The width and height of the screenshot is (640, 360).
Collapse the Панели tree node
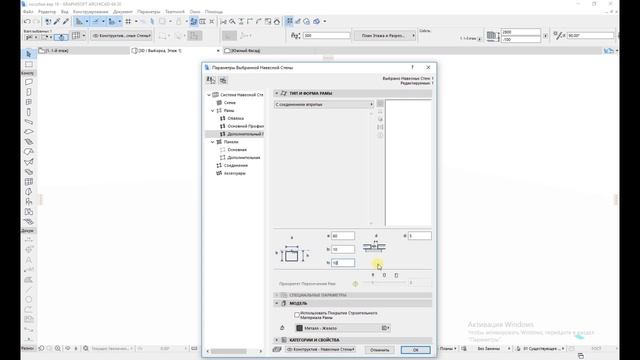pos(212,142)
